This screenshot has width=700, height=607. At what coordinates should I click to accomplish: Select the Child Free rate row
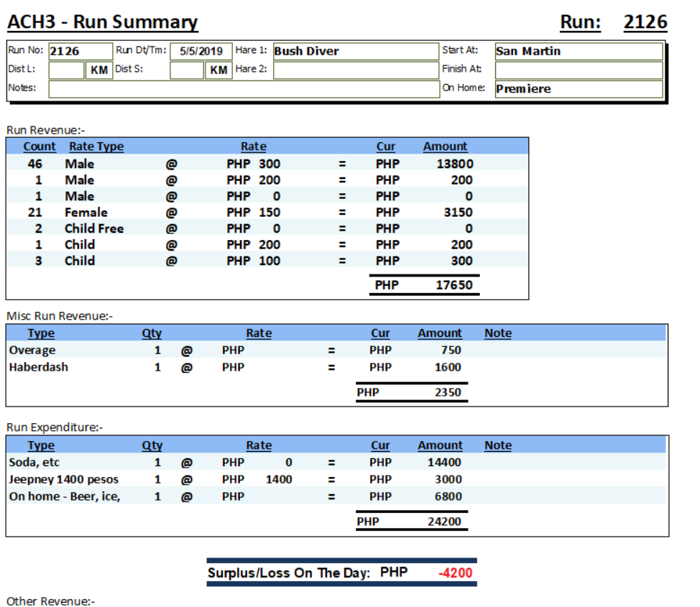click(94, 228)
